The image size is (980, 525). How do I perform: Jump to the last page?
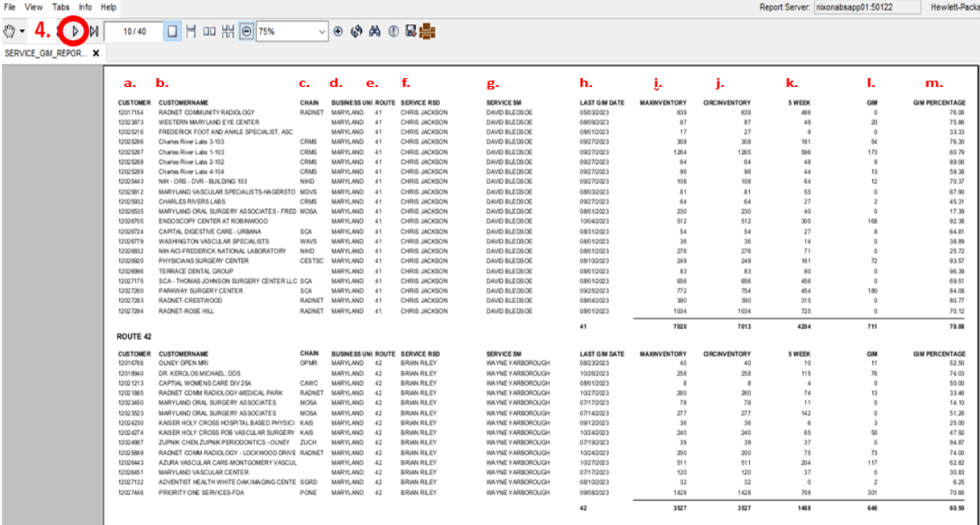coord(94,31)
